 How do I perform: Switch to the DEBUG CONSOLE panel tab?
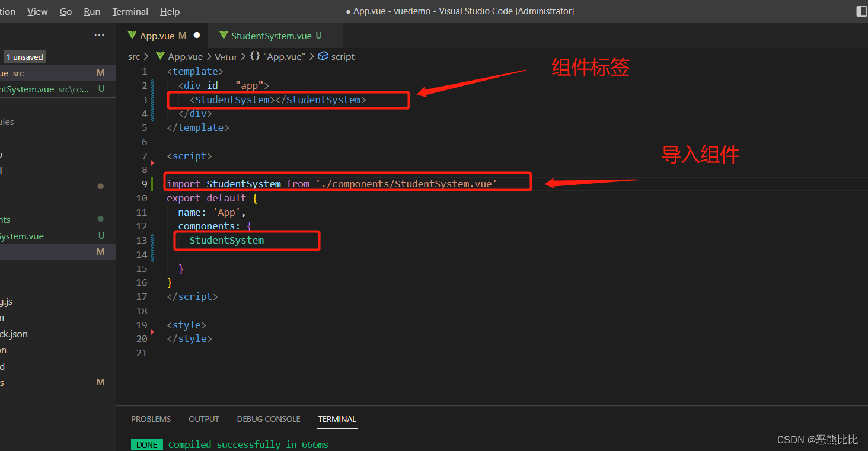(x=269, y=419)
